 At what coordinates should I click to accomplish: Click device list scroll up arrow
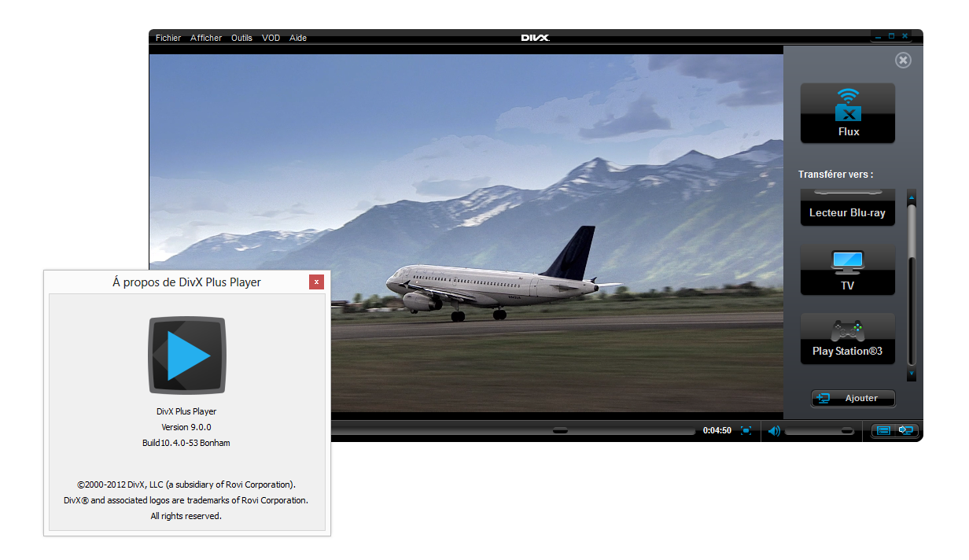coord(912,197)
